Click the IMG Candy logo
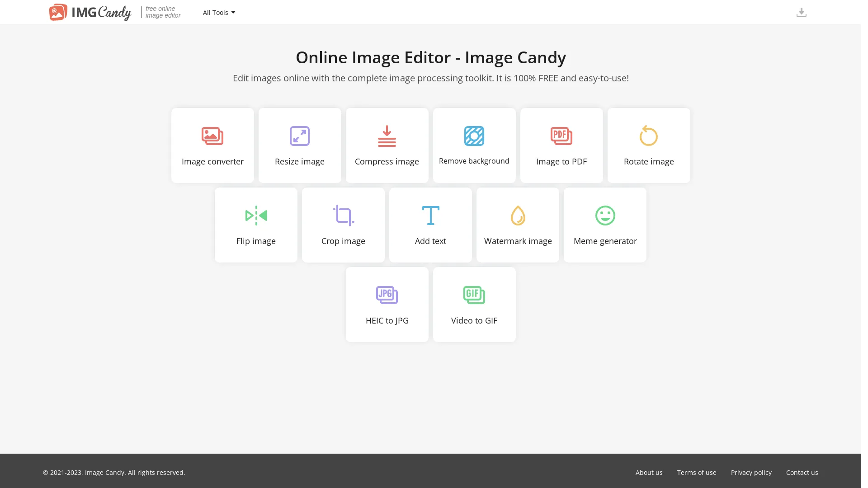This screenshot has height=488, width=868. click(90, 12)
